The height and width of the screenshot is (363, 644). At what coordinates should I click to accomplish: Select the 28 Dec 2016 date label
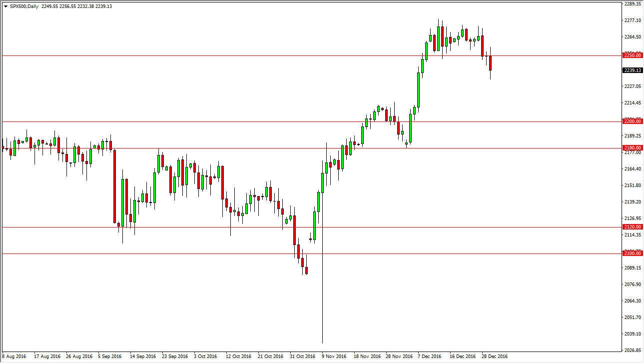click(x=495, y=357)
